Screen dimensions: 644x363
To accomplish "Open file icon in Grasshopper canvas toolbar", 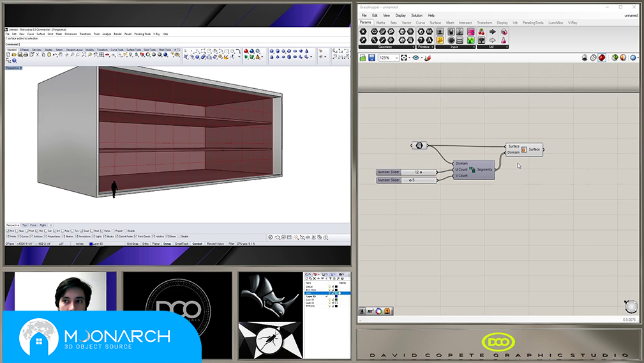I will 363,58.
